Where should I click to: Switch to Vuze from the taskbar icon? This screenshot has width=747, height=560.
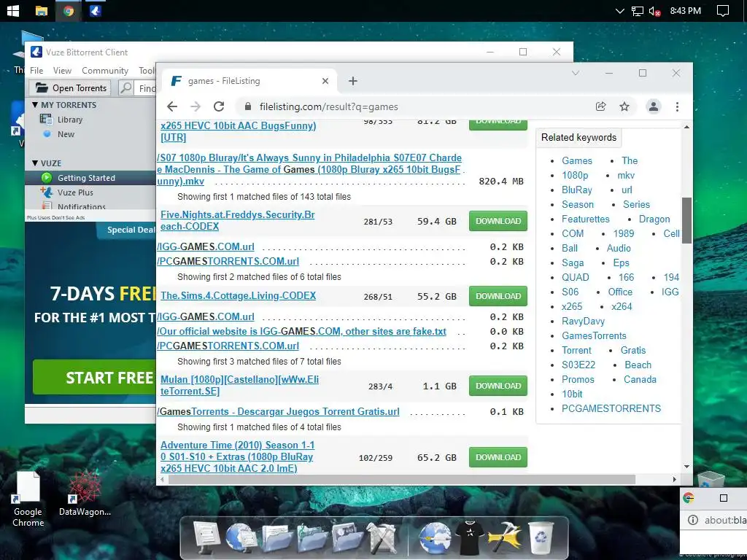coord(96,10)
